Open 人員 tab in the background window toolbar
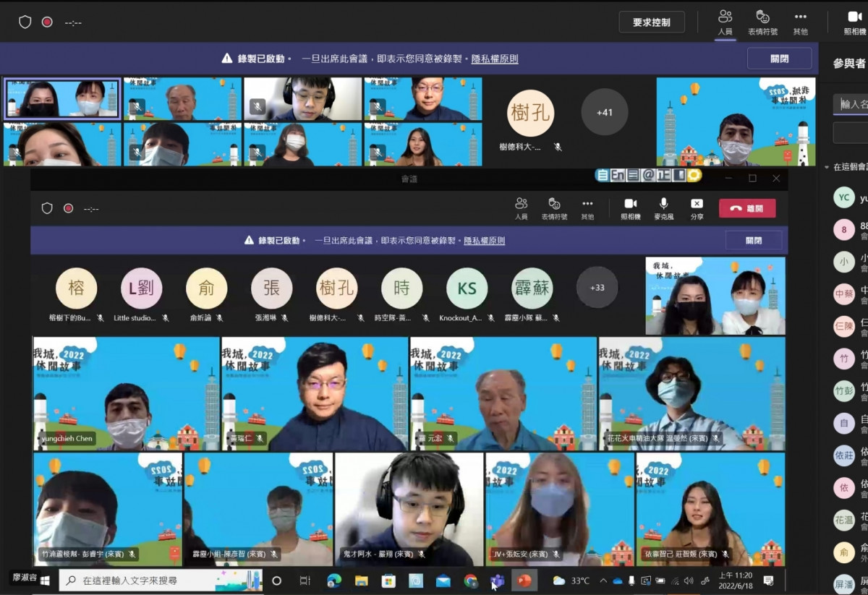868x595 pixels. (725, 22)
